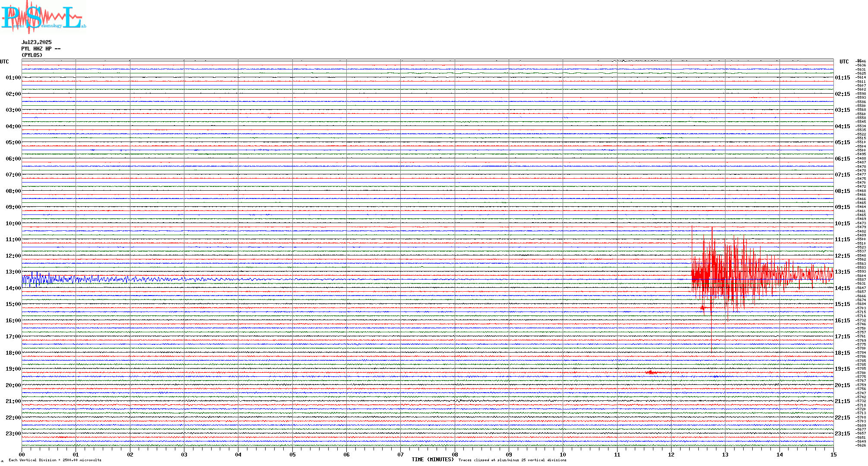Click minute tick label "00" on bottom axis
The height and width of the screenshot is (466, 868).
pos(22,454)
